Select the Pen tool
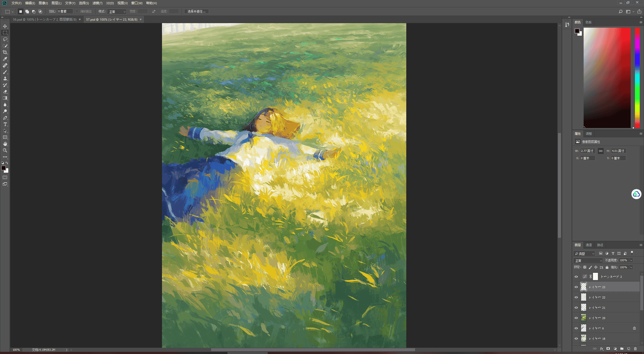 (5, 118)
